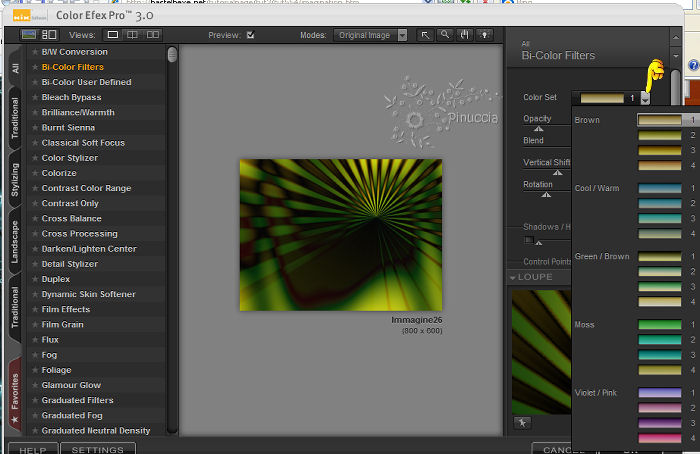Switch to the Landscape category tab
The image size is (700, 454).
(x=14, y=241)
